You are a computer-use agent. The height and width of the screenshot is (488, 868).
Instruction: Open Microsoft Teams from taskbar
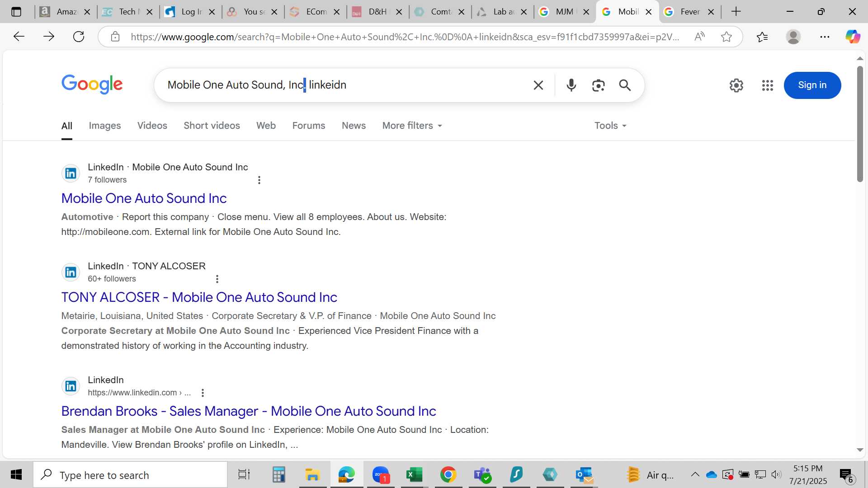pos(482,474)
